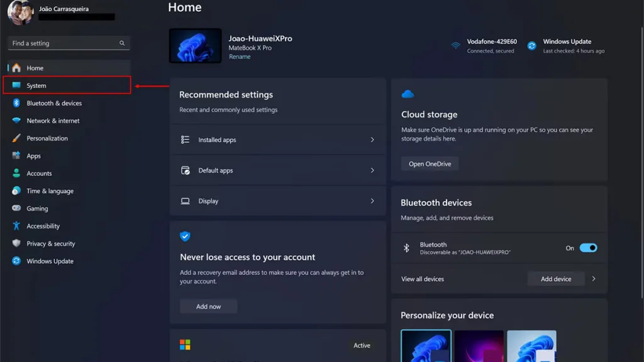Click the Personalization paintbrush icon

(x=16, y=138)
